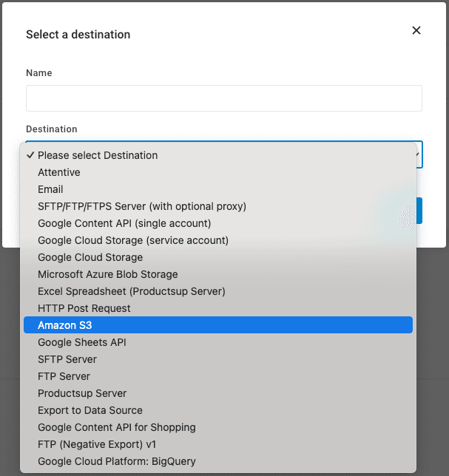Screen dimensions: 449x476
Task: Select Export to Data Source
Action: [x=90, y=410]
